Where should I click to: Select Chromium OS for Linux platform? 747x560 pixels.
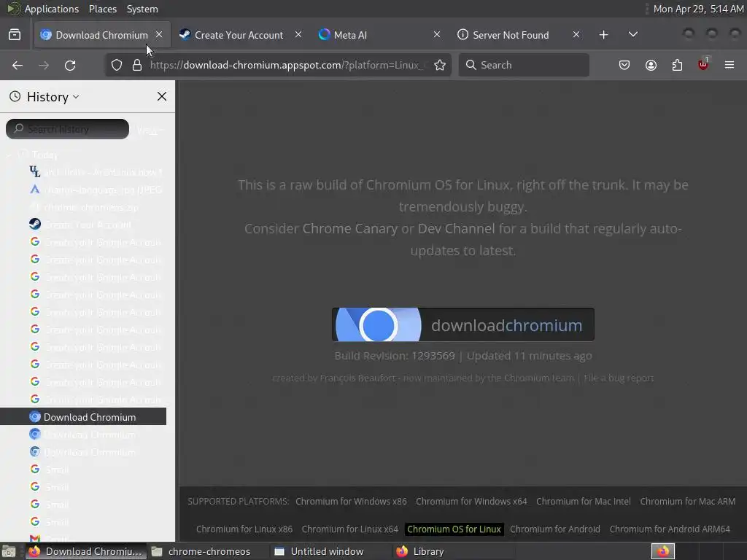pyautogui.click(x=454, y=529)
